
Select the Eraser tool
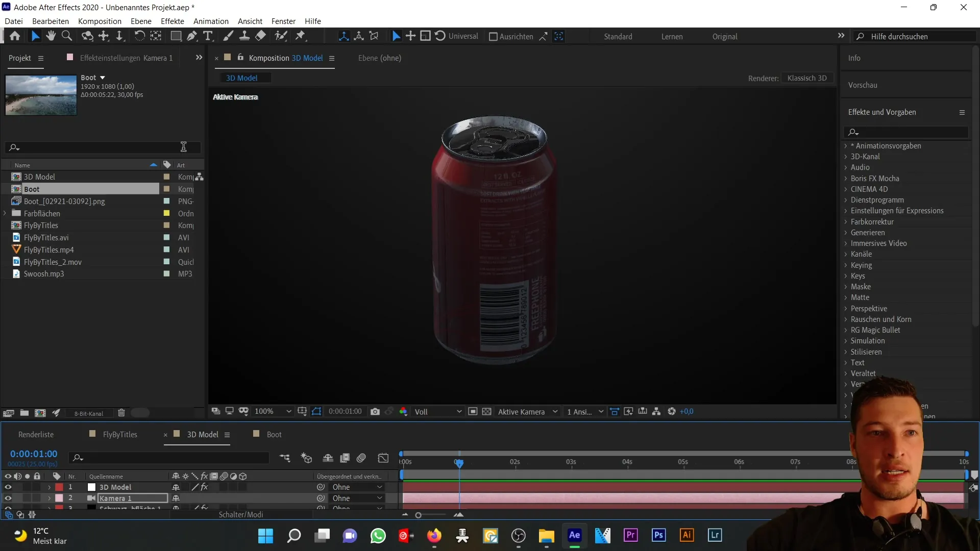(x=260, y=36)
